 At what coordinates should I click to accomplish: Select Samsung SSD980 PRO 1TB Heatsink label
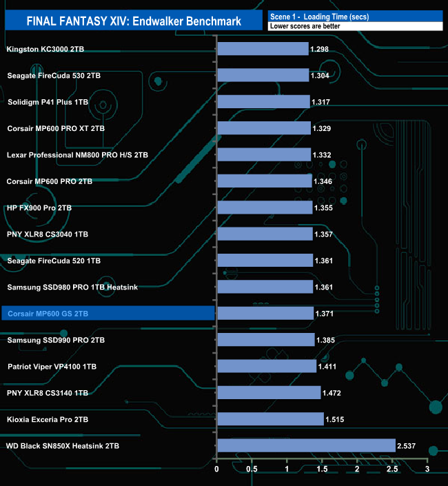tap(72, 287)
